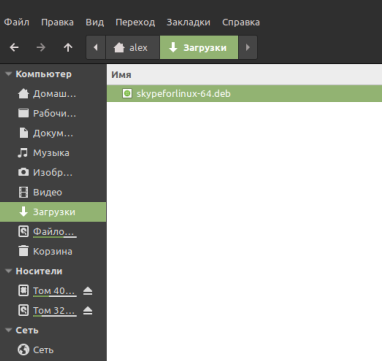382x361 pixels.
Task: Eject the Том 40… volume
Action: click(88, 291)
